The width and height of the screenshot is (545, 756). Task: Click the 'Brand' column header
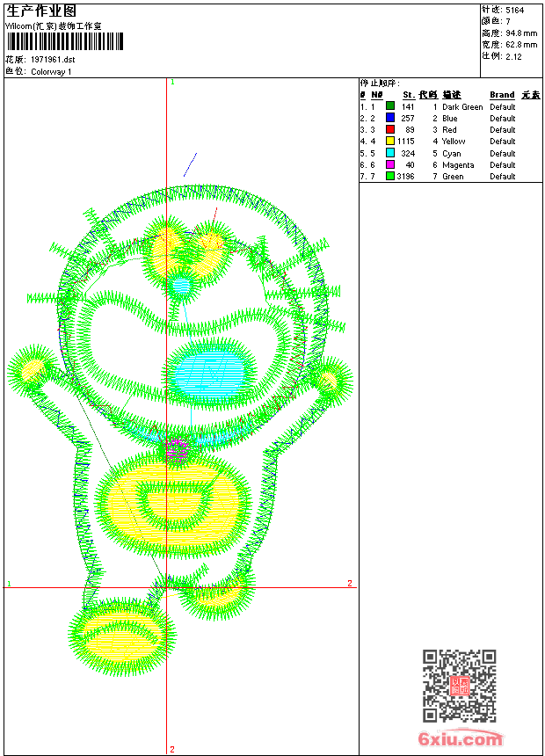502,95
